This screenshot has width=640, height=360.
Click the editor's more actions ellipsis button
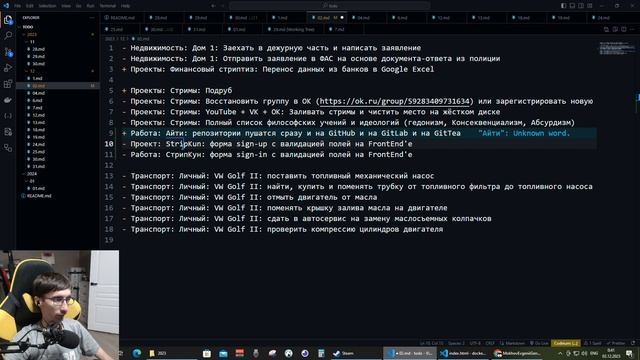coord(632,29)
